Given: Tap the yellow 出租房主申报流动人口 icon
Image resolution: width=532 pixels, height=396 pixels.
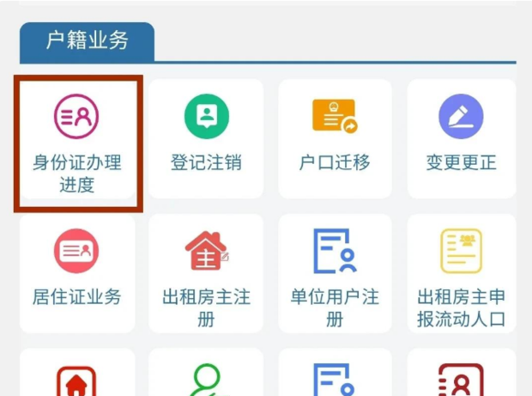Looking at the screenshot, I should pyautogui.click(x=461, y=251).
